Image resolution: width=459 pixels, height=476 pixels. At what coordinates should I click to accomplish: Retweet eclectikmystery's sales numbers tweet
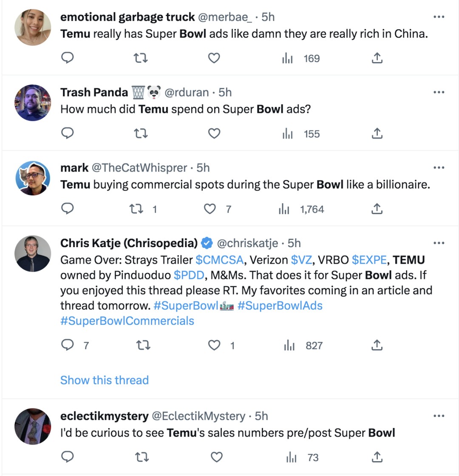tap(141, 457)
